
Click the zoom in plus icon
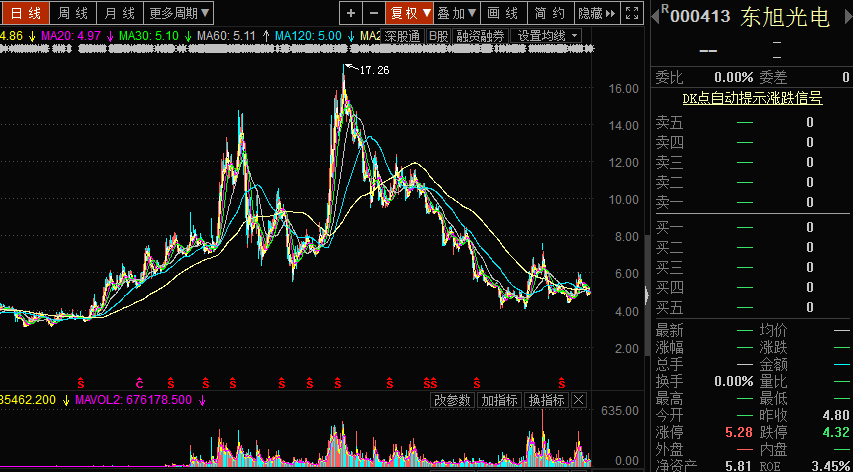(x=350, y=13)
